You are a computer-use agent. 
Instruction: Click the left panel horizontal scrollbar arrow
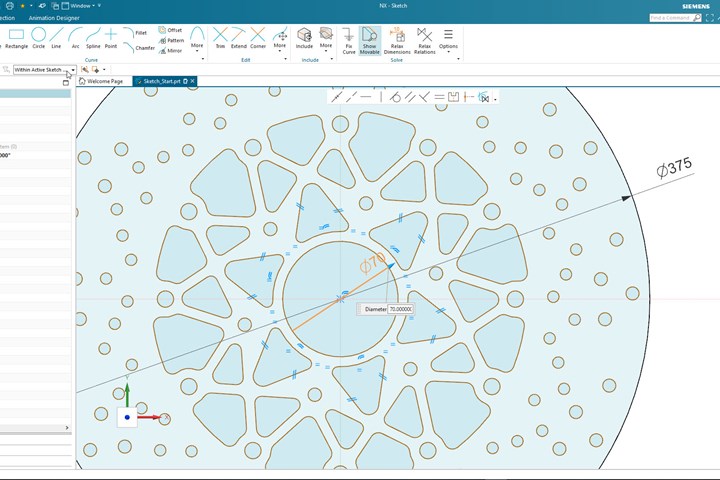click(67, 428)
